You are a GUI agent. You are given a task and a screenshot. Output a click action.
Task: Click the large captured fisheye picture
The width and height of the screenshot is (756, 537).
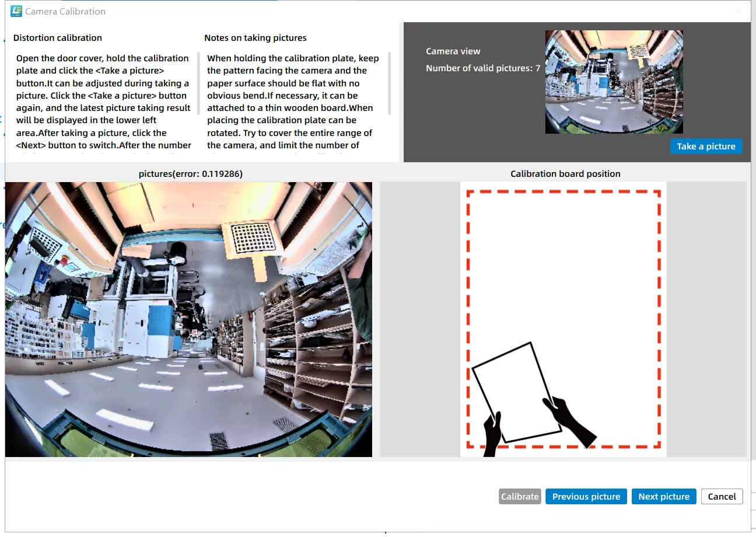(188, 319)
